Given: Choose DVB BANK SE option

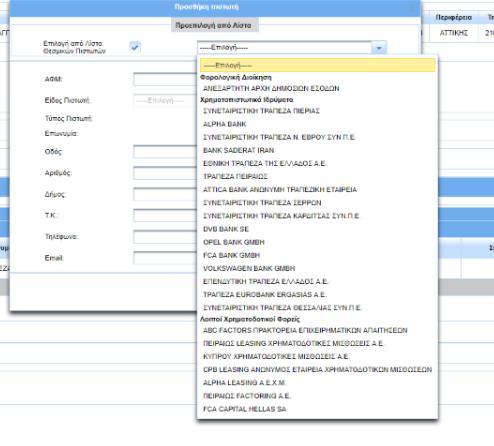Looking at the screenshot, I should 226,229.
